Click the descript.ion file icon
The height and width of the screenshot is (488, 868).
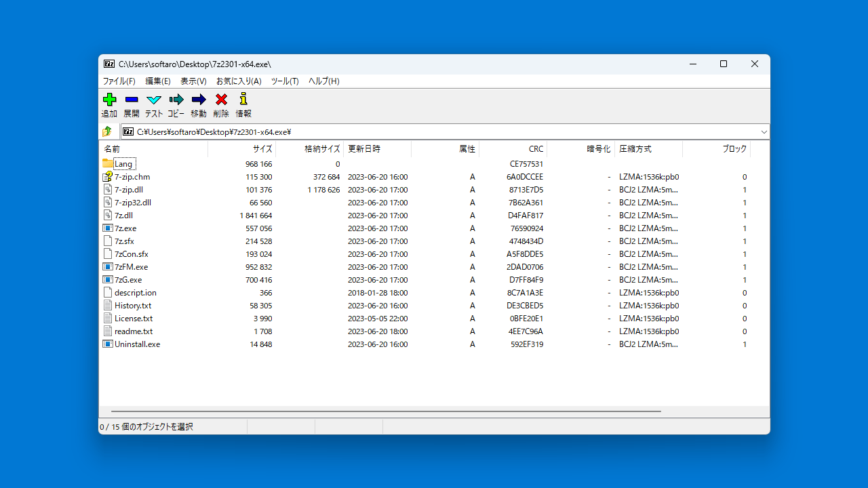[108, 292]
